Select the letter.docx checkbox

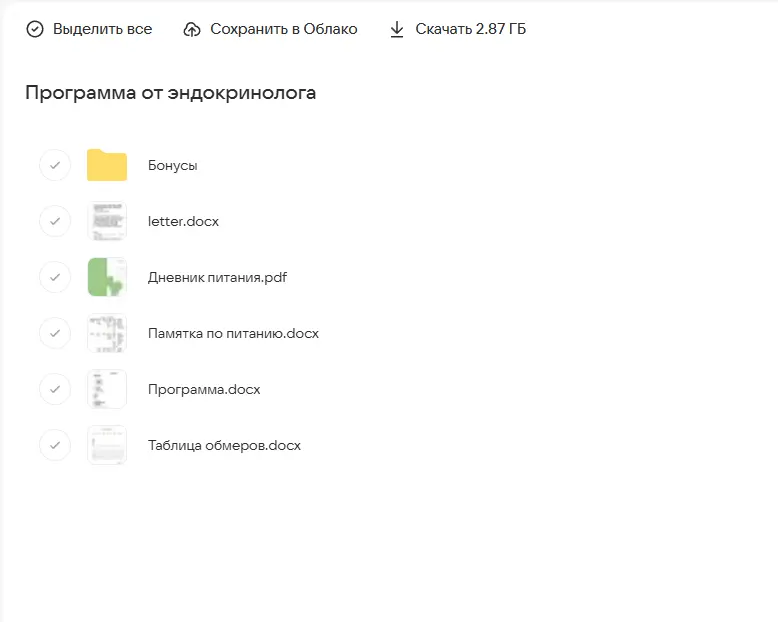pos(55,221)
